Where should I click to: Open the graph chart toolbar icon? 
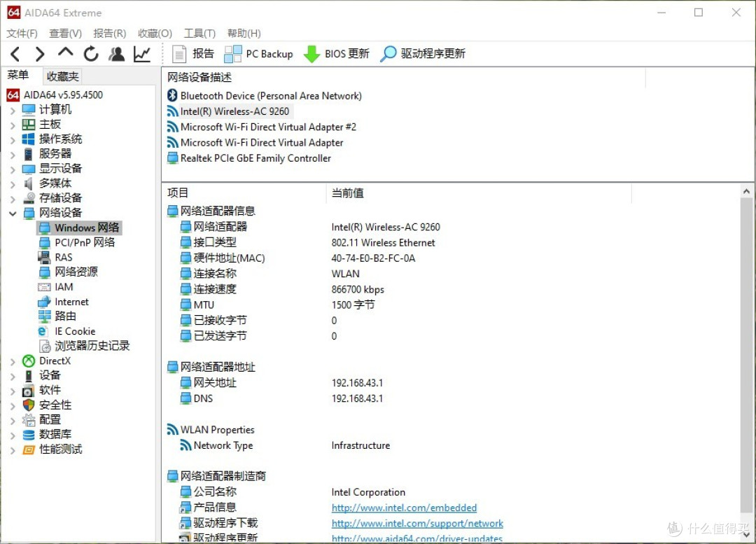141,53
